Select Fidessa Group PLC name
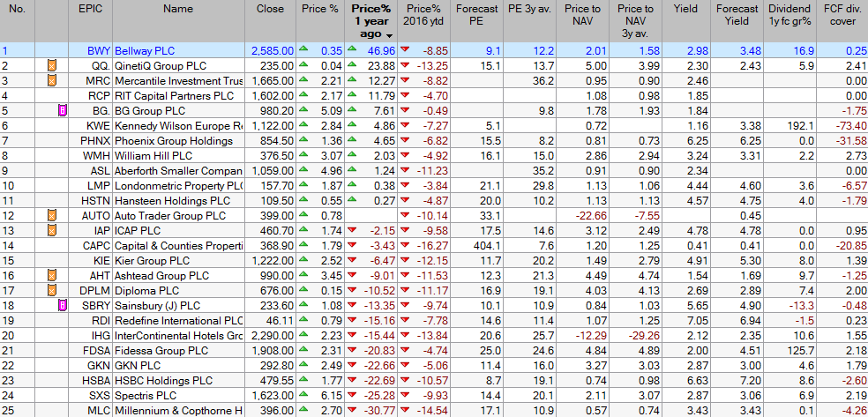868x417 pixels. [161, 351]
